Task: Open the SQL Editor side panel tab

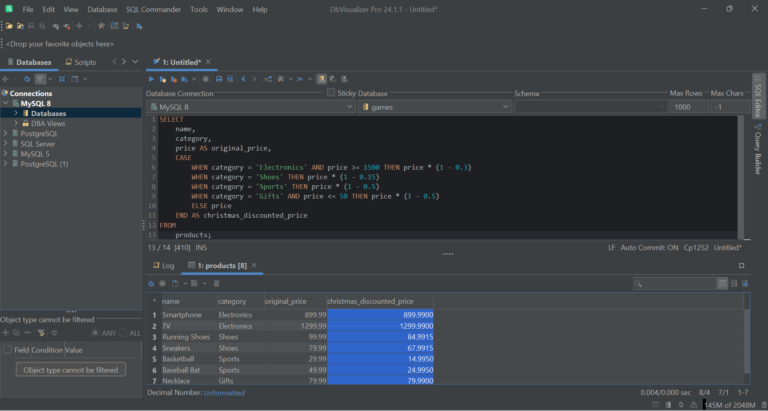Action: point(758,97)
